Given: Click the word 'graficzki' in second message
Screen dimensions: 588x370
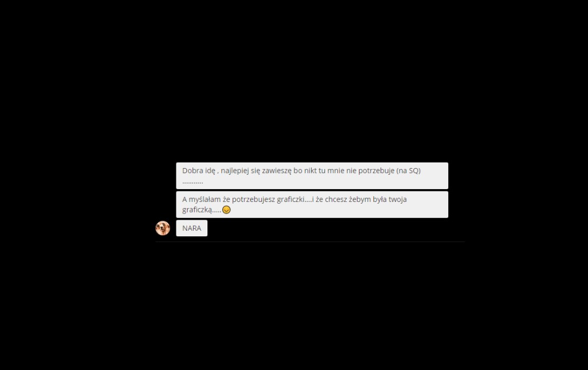Looking at the screenshot, I should pos(291,200).
